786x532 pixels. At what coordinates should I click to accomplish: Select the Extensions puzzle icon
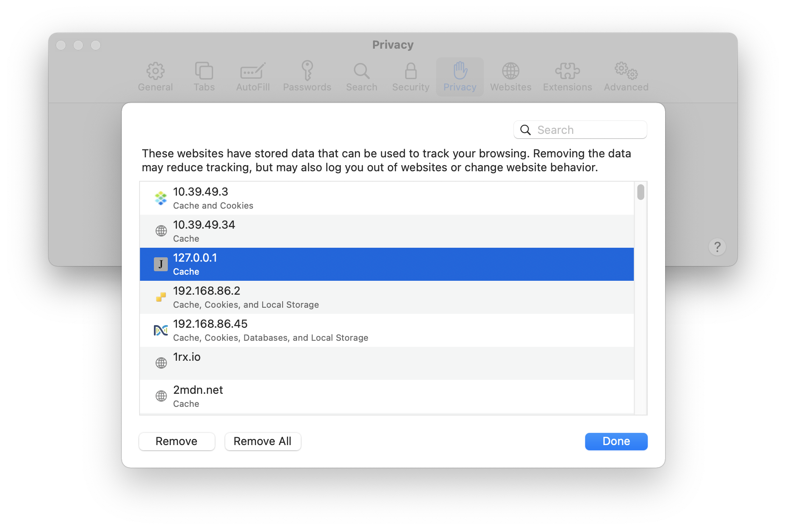pos(567,76)
